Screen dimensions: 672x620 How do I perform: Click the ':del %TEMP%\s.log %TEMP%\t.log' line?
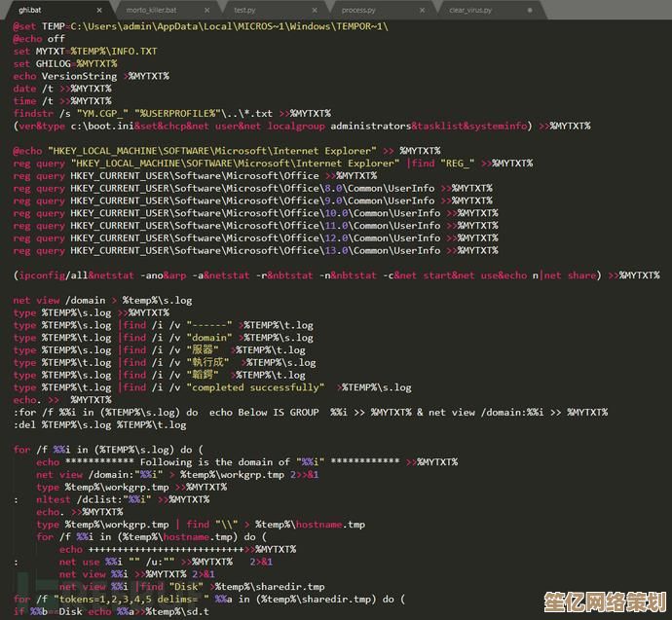point(100,424)
